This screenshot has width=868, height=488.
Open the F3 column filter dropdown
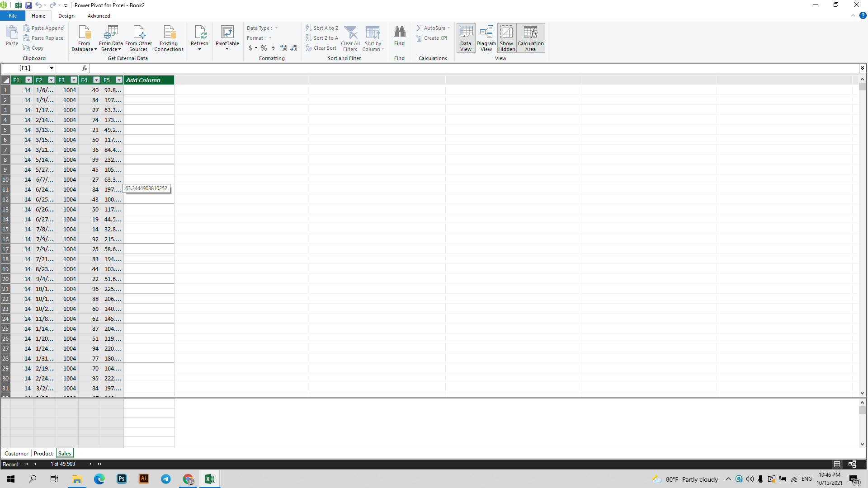pos(74,80)
